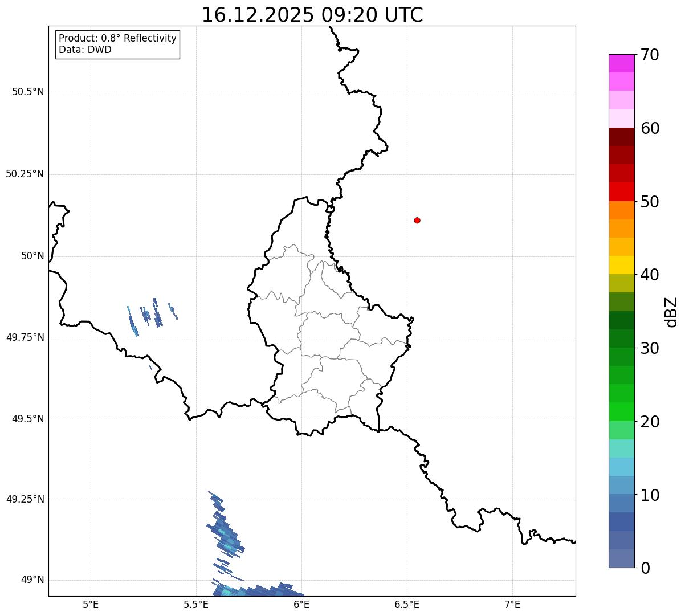This screenshot has width=685, height=616.
Task: Click the title "16.12.2025 09:20 UTC"
Action: [312, 15]
